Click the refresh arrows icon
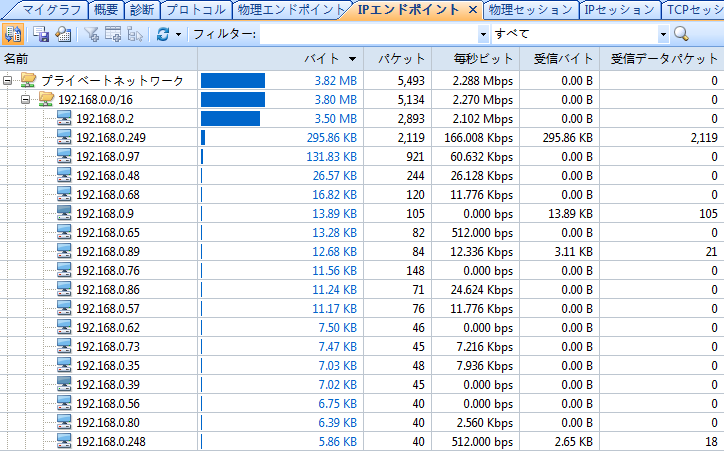This screenshot has width=724, height=451. point(162,34)
